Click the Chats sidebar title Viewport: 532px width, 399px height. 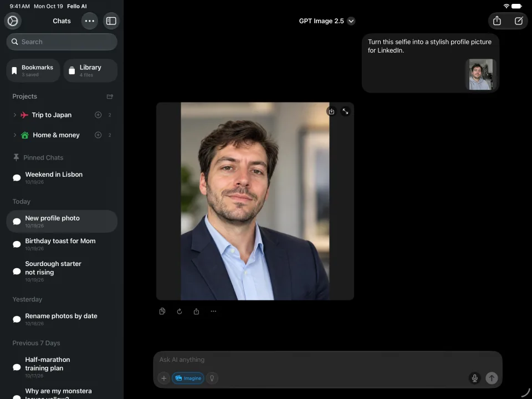(x=62, y=21)
